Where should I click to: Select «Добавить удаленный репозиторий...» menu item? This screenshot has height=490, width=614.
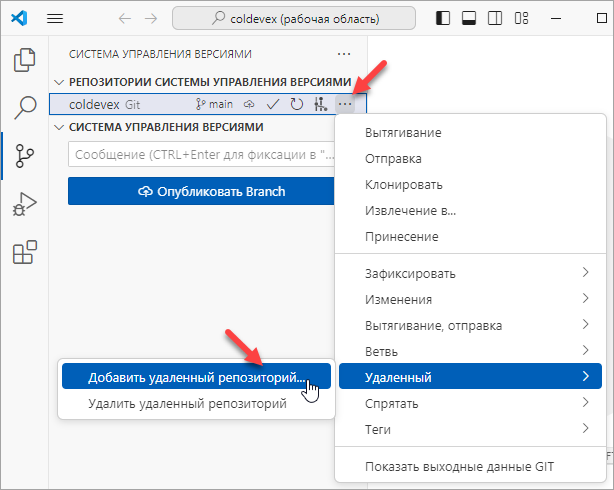point(195,377)
